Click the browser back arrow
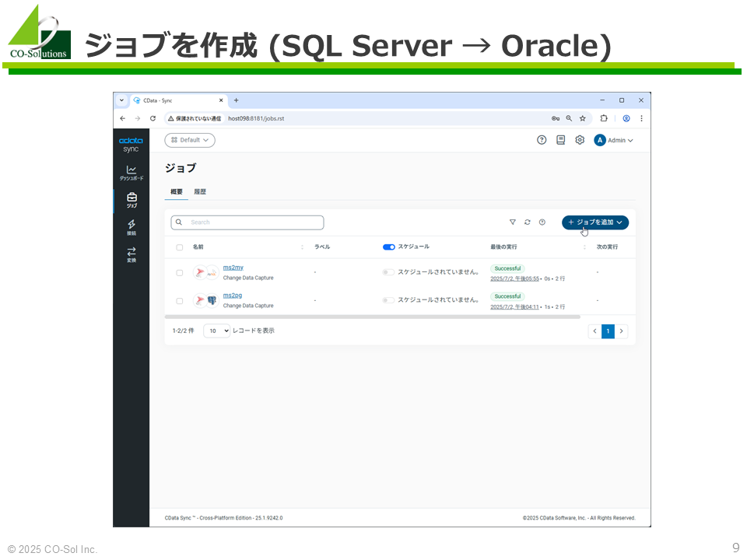747x560 pixels. tap(123, 118)
